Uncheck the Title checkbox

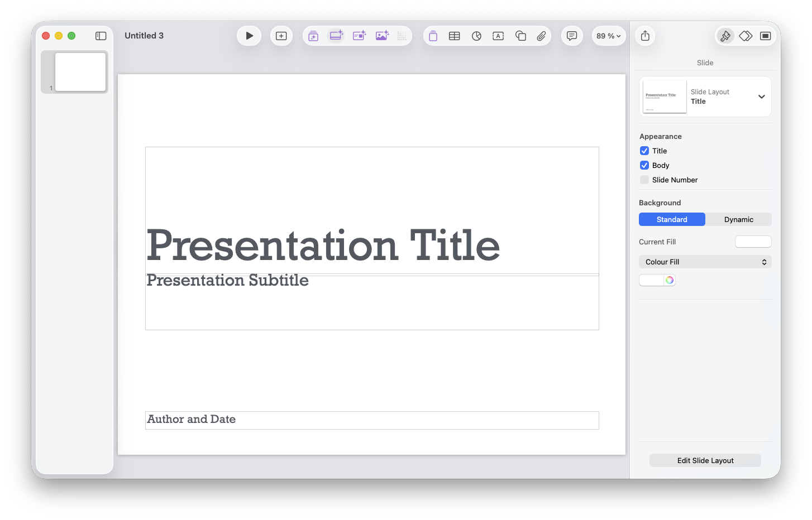point(644,151)
